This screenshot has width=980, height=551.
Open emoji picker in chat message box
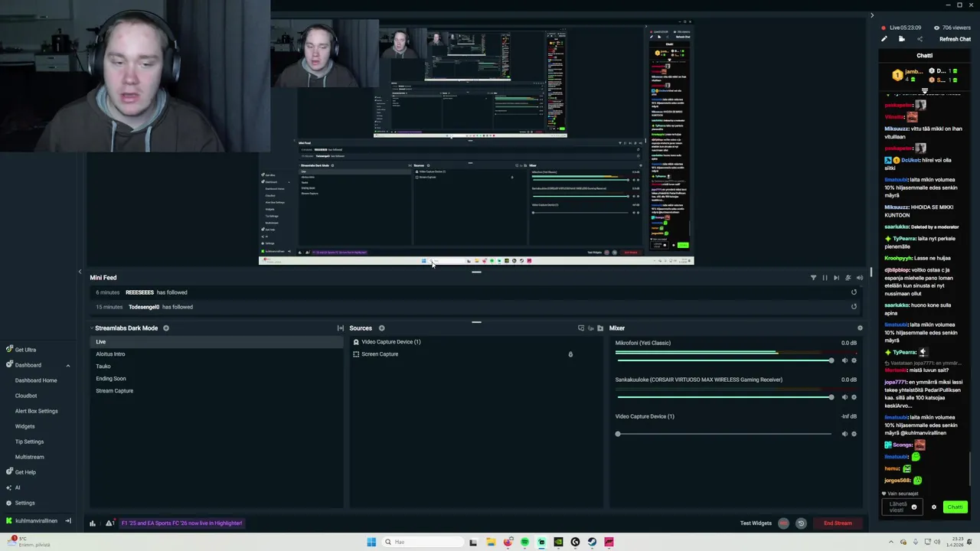(913, 507)
